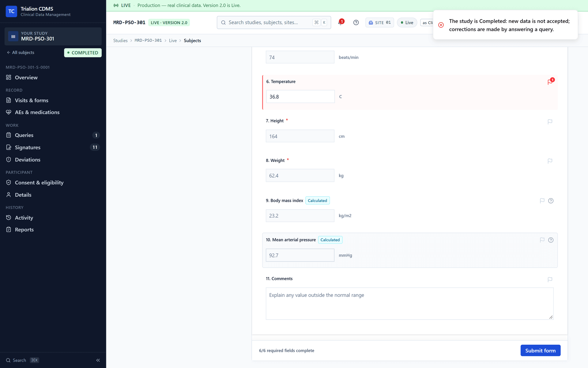This screenshot has width=588, height=368.
Task: Flag the Body mass index field
Action: pyautogui.click(x=542, y=201)
